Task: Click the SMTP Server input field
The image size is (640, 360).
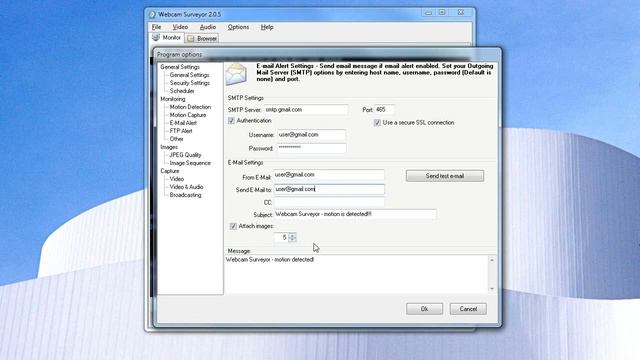Action: tap(306, 110)
